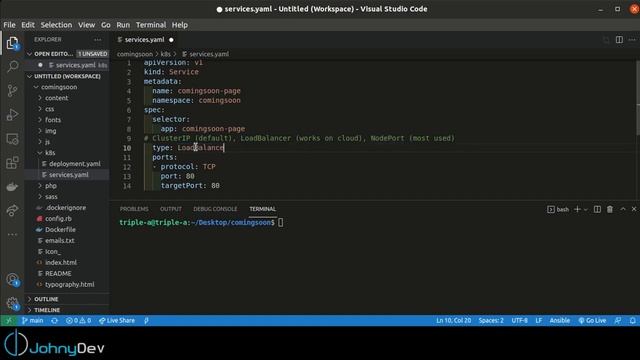
Task: Click Ln 10, Col 20 position indicator
Action: click(453, 320)
